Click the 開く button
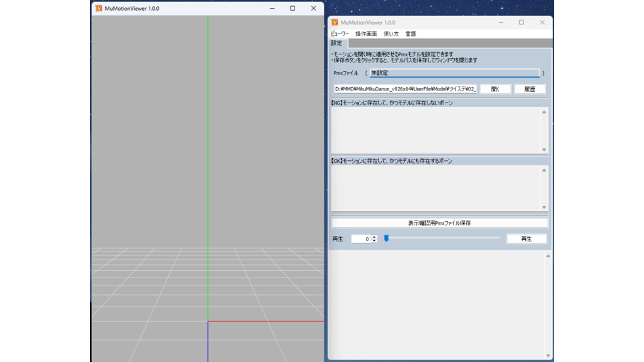Viewport: 644px width, 362px height. [495, 89]
